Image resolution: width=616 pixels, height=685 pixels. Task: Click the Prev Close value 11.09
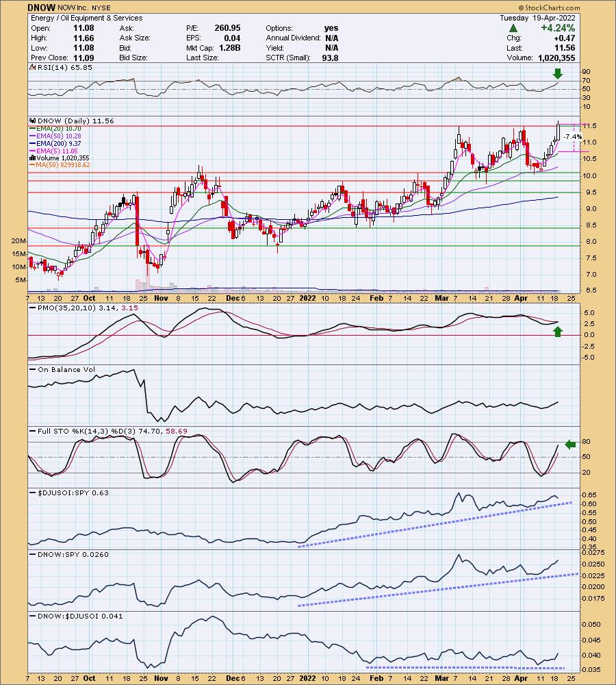coord(84,58)
